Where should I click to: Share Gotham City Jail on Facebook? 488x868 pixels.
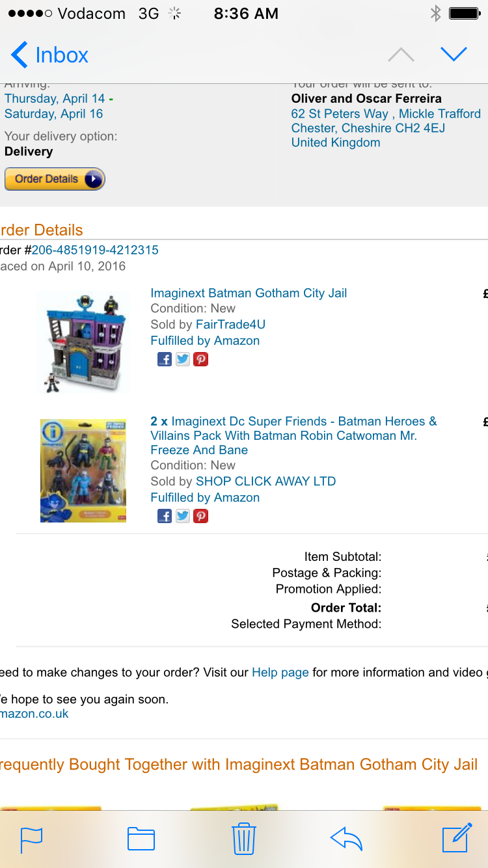[165, 359]
